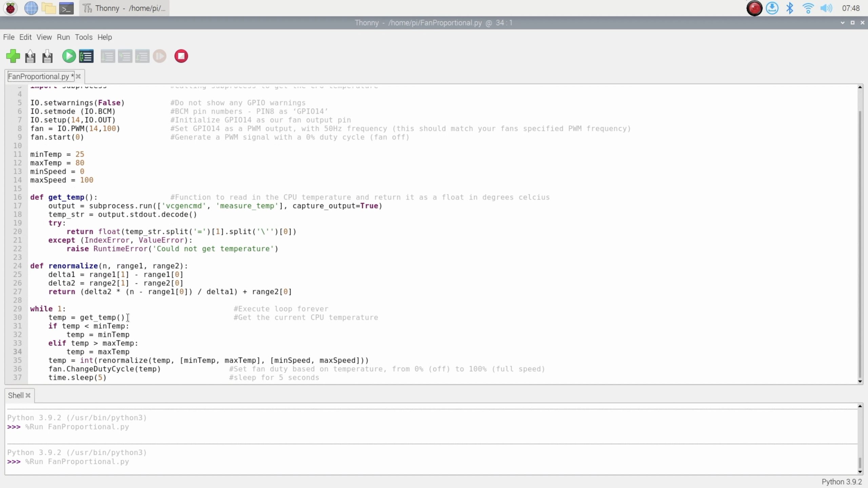Click the Resume debugging icon
Viewport: 868px width, 488px height.
click(x=160, y=56)
